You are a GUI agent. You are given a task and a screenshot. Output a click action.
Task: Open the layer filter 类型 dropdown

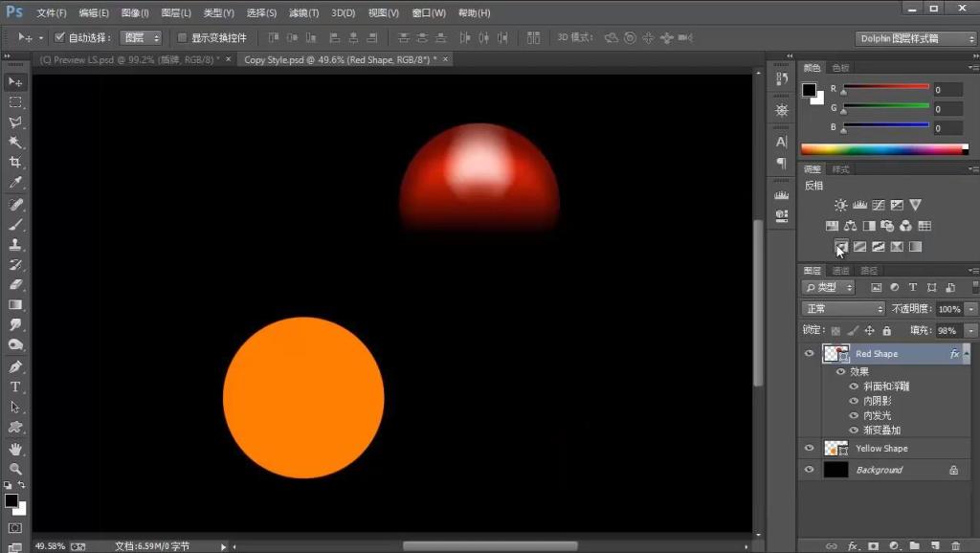click(x=828, y=287)
